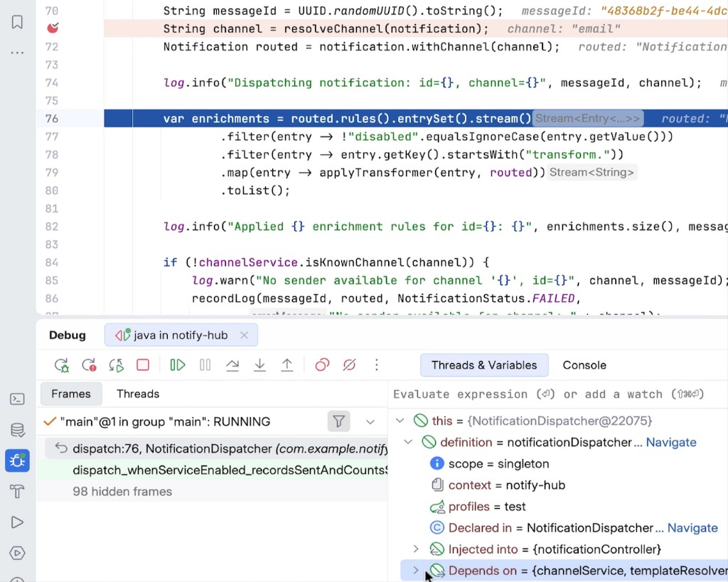
Task: Open the Debug tool window icon
Action: [17, 461]
